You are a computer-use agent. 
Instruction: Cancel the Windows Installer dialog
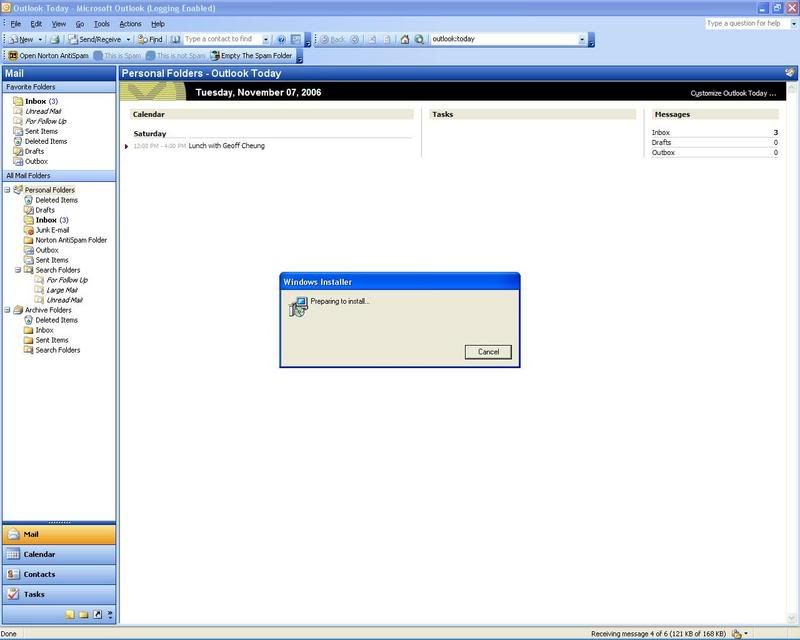pyautogui.click(x=488, y=351)
